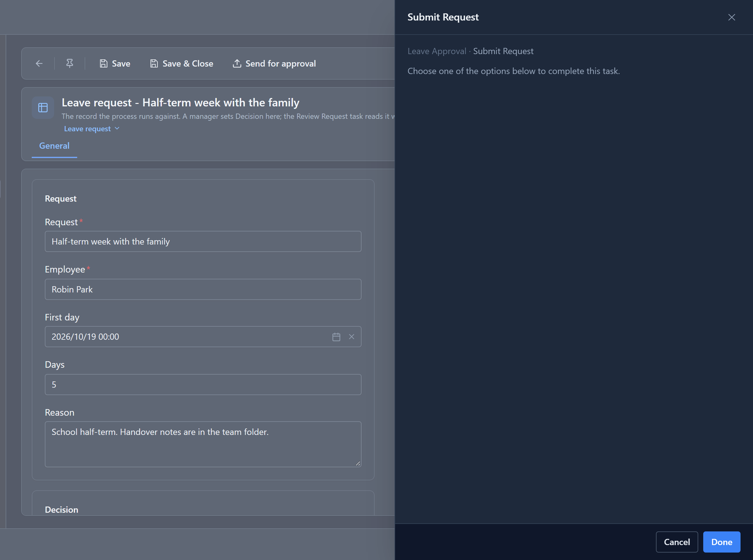Click Send for approval
The height and width of the screenshot is (560, 753).
coord(274,63)
